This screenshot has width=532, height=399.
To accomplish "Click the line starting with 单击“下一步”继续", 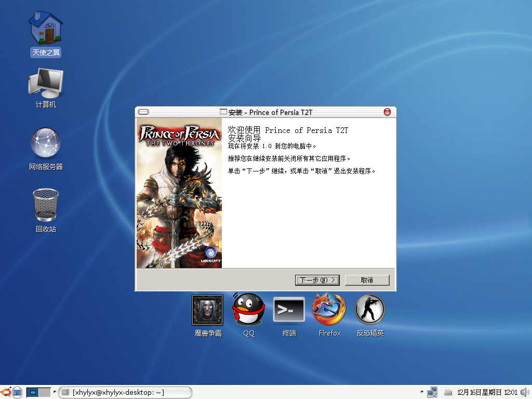I will click(302, 171).
